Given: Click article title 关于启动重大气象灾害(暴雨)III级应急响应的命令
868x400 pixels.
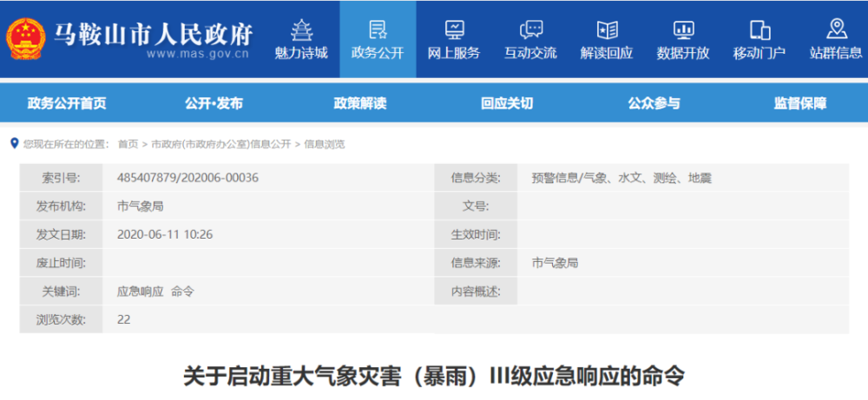Looking at the screenshot, I should coord(434,377).
